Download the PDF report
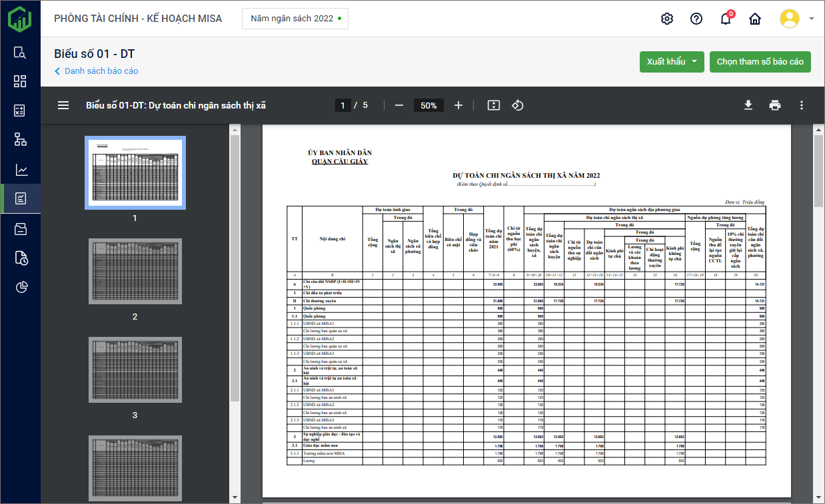825x504 pixels. click(748, 105)
